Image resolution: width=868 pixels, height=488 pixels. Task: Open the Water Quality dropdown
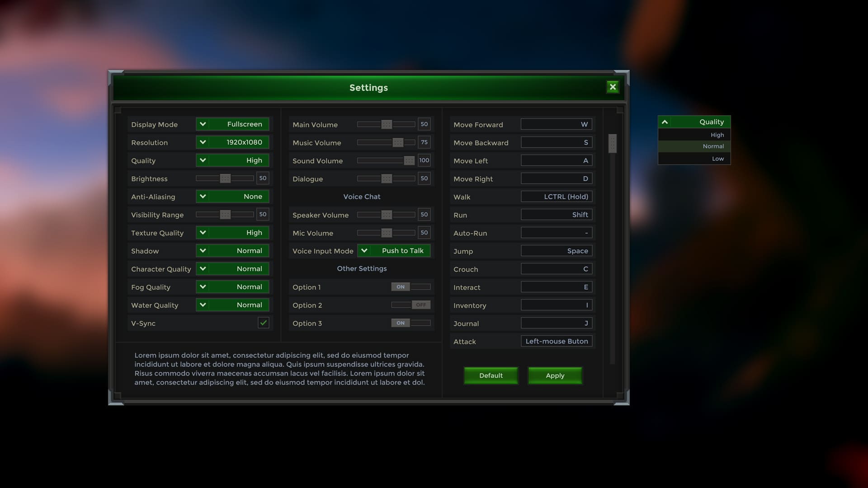(x=232, y=305)
